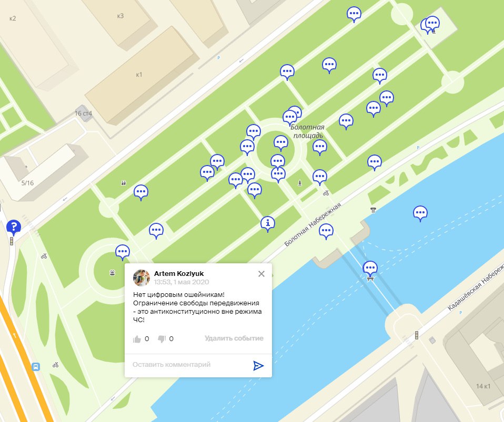The width and height of the screenshot is (504, 422).
Task: Click the thumbs up like icon
Action: 137,339
